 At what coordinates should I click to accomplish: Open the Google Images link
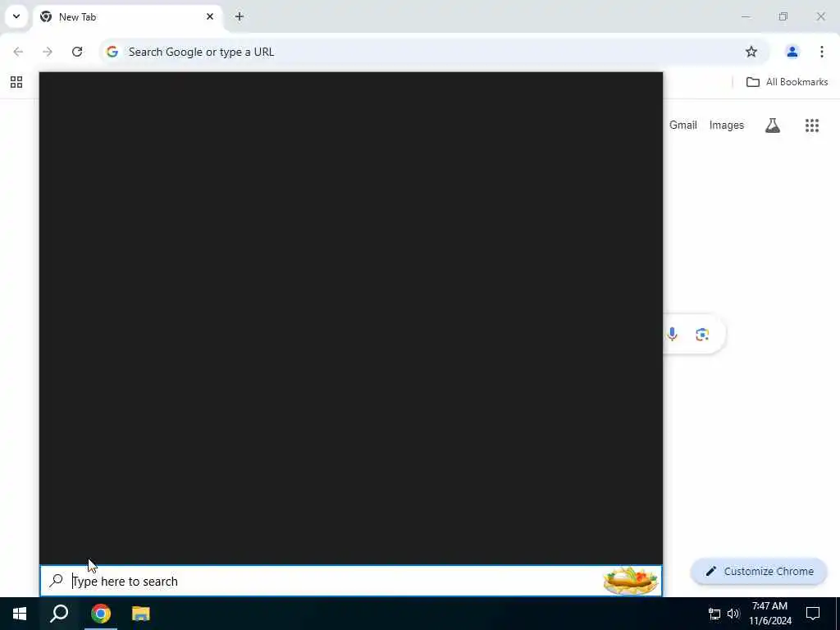point(727,125)
